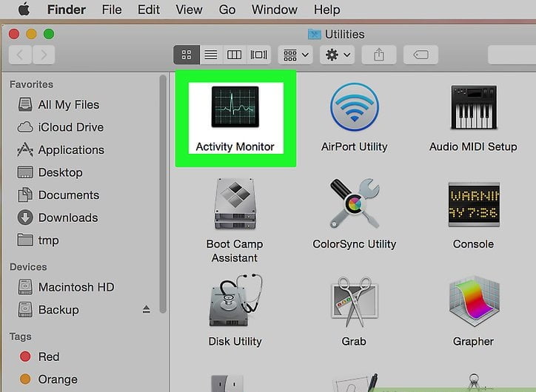This screenshot has width=536, height=392.
Task: Select Macintosh HD under Devices
Action: [x=66, y=287]
